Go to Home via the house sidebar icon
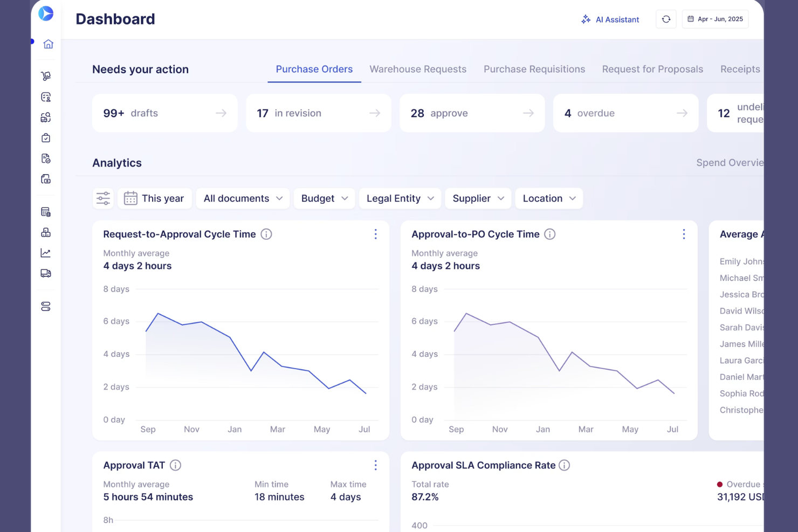The height and width of the screenshot is (532, 798). (48, 44)
